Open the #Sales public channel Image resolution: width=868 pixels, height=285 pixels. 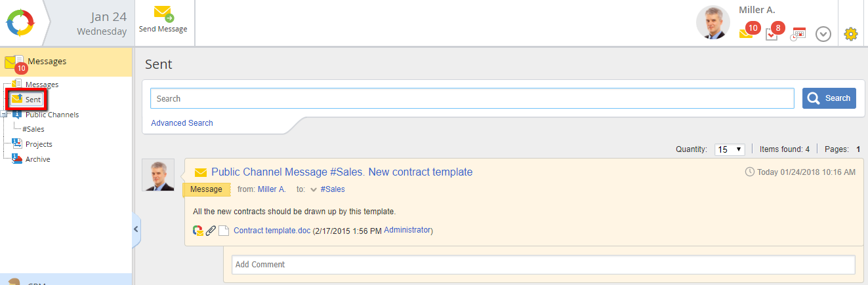[x=33, y=129]
